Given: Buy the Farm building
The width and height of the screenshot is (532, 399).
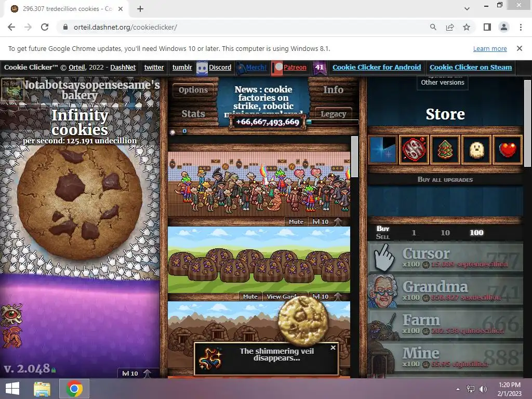Looking at the screenshot, I should coord(445,324).
